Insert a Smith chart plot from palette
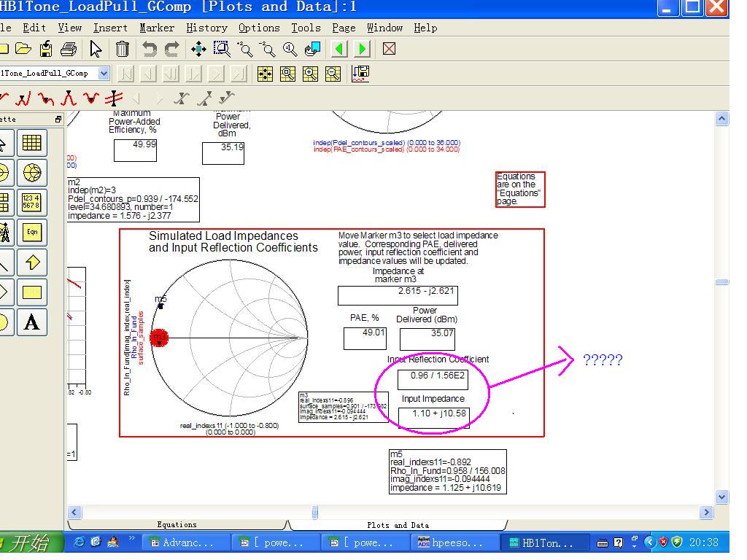This screenshot has width=747, height=560. [31, 173]
